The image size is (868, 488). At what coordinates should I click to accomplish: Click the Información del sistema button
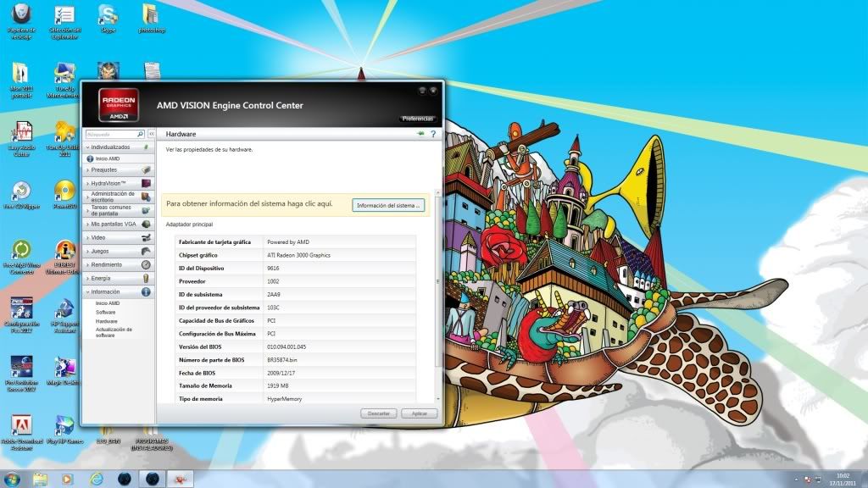click(388, 205)
